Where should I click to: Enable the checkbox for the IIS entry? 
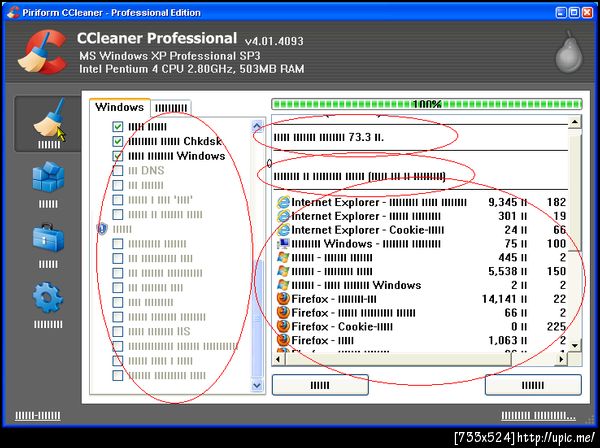118,331
